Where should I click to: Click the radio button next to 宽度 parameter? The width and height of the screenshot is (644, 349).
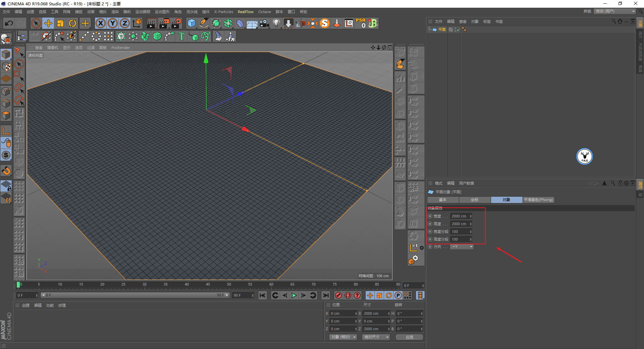click(430, 216)
